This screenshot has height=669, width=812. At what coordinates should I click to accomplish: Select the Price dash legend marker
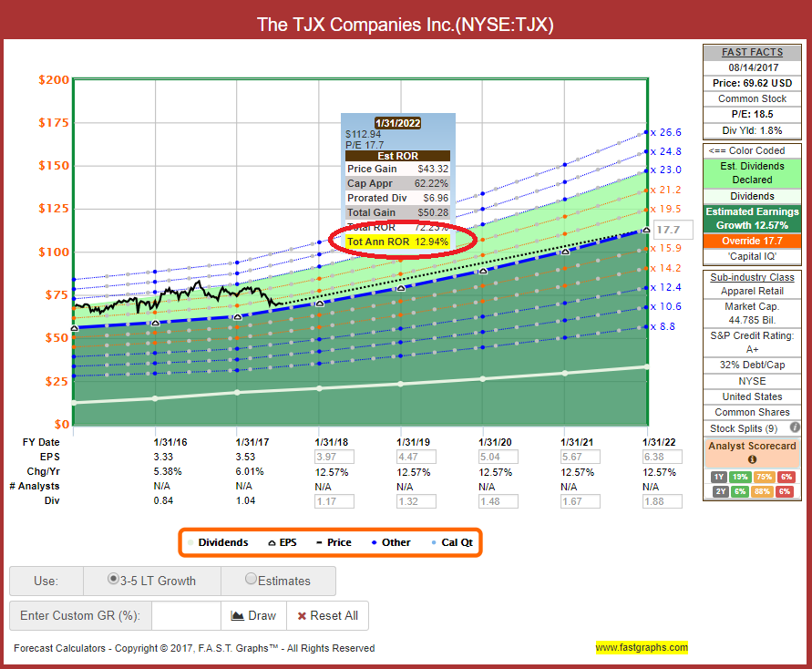tap(318, 542)
